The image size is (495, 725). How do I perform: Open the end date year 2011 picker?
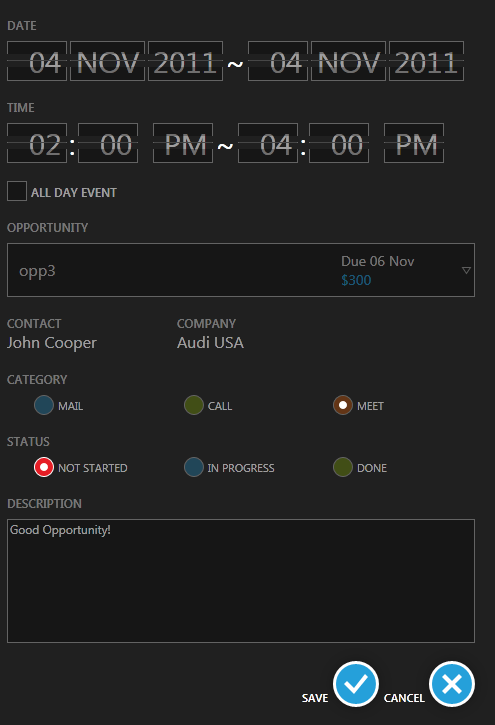pyautogui.click(x=426, y=61)
